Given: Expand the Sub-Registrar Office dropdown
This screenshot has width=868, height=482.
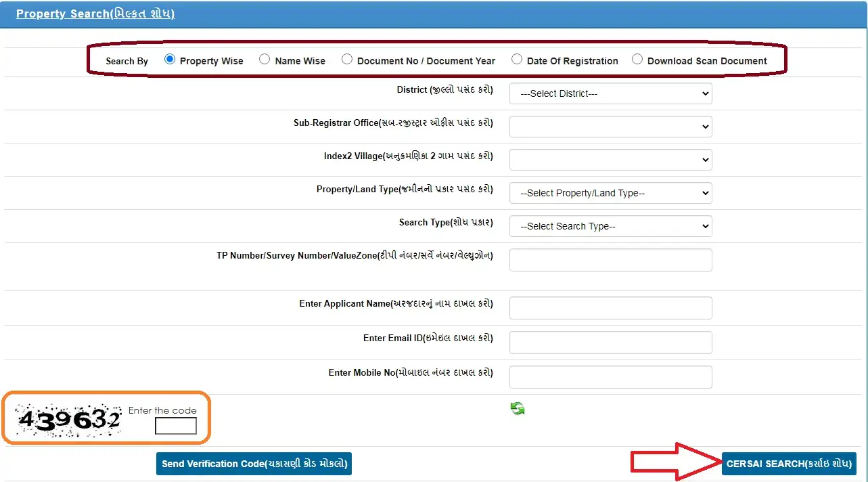Looking at the screenshot, I should [610, 127].
